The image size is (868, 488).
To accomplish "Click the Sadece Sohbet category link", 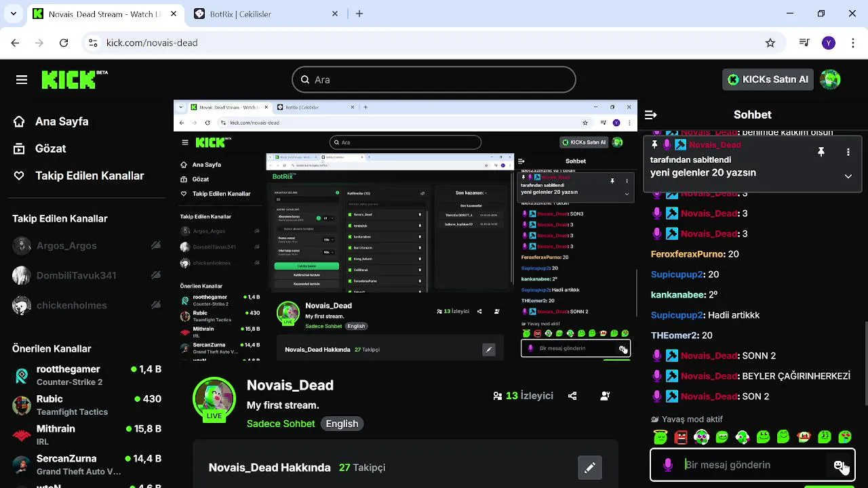I will pos(281,424).
